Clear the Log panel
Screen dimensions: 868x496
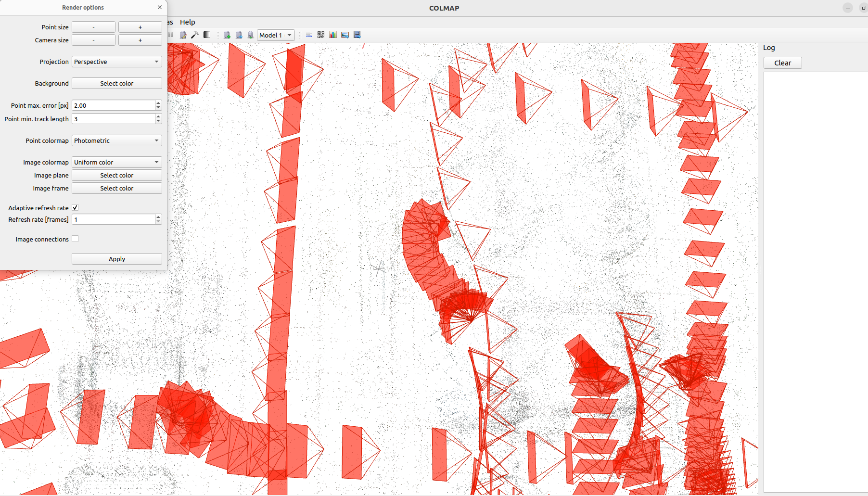tap(782, 63)
